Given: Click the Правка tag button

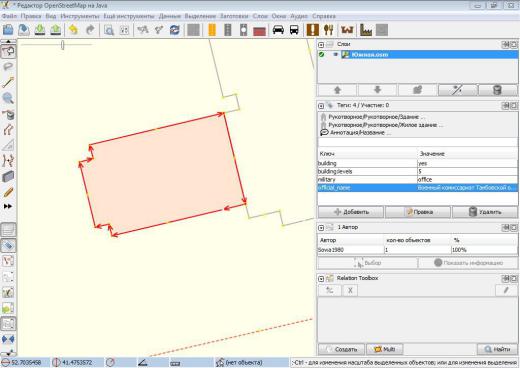Looking at the screenshot, I should [x=418, y=212].
